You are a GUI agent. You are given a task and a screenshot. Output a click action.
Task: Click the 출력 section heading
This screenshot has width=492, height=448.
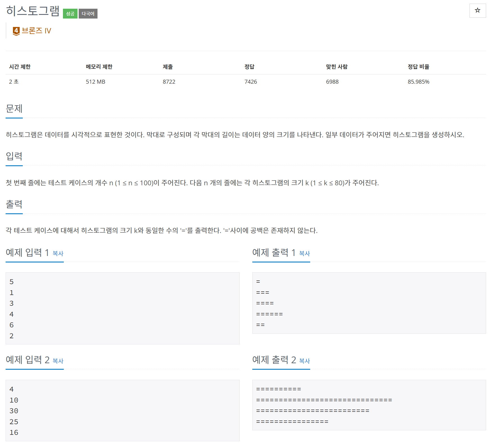click(14, 204)
